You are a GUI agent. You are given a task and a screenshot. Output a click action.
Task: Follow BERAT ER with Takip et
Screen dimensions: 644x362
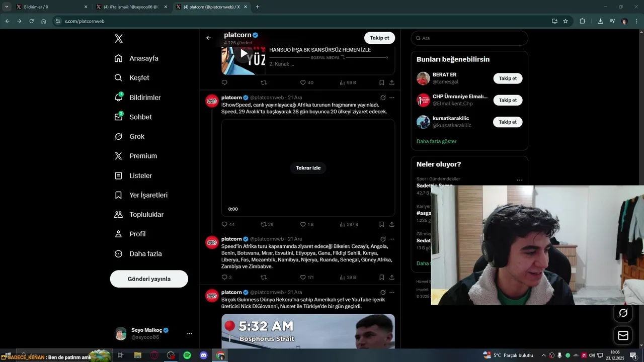508,78
